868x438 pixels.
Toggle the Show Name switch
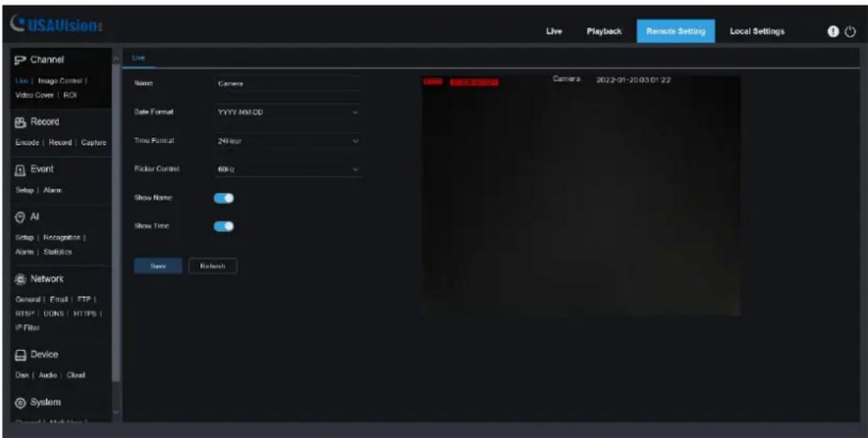(224, 198)
